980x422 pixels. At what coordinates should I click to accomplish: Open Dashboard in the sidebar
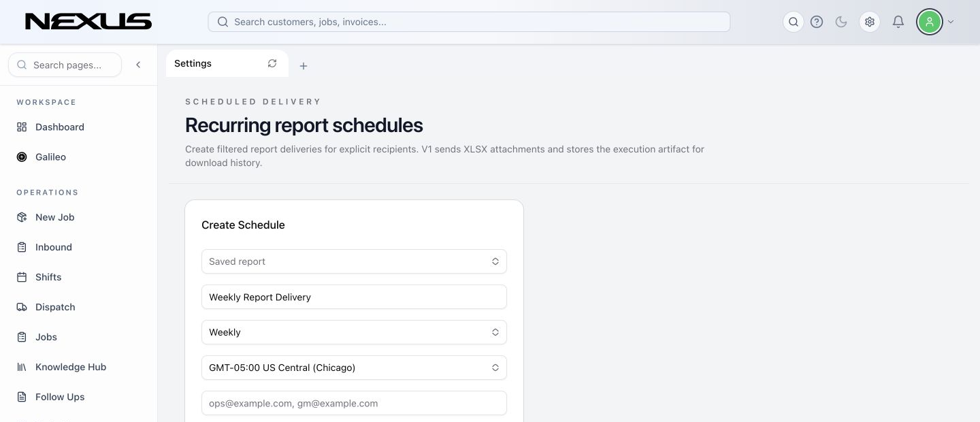[x=60, y=127]
